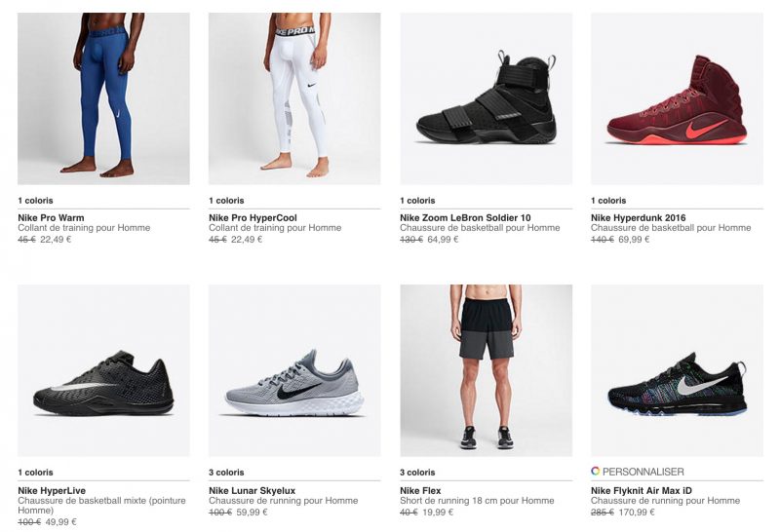Click the 3 coloris label under Nike Flex
The width and height of the screenshot is (780, 532).
(x=420, y=473)
